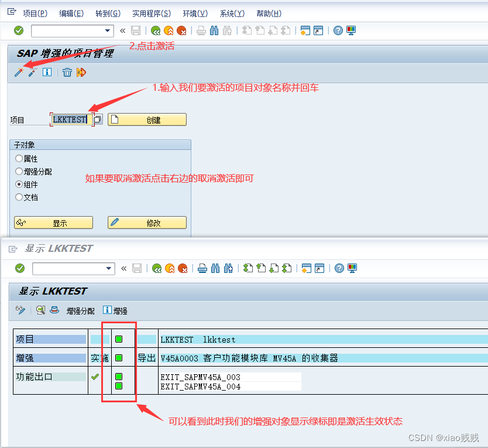488x448 pixels.
Task: Click the print icon in the toolbar
Action: click(202, 30)
